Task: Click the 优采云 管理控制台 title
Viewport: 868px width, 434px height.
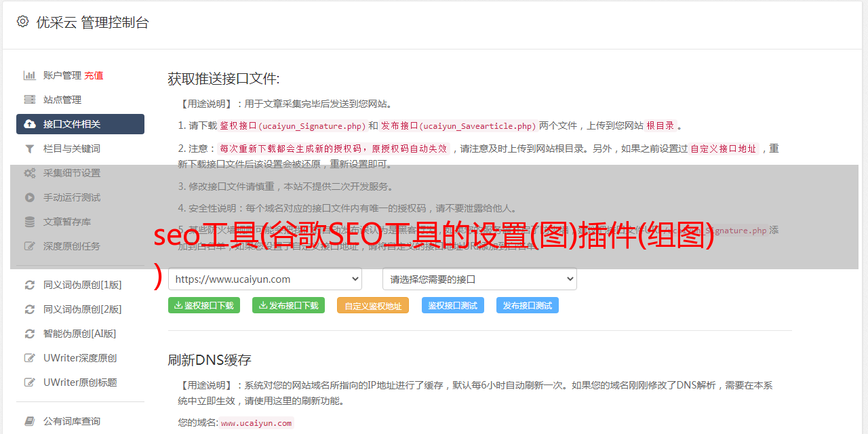Action: coord(92,22)
